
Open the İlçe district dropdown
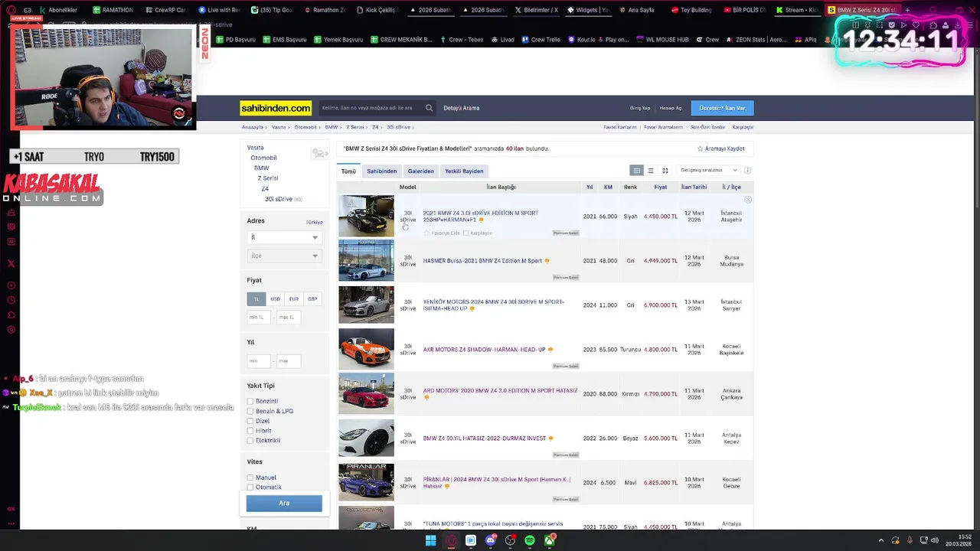[x=283, y=256]
